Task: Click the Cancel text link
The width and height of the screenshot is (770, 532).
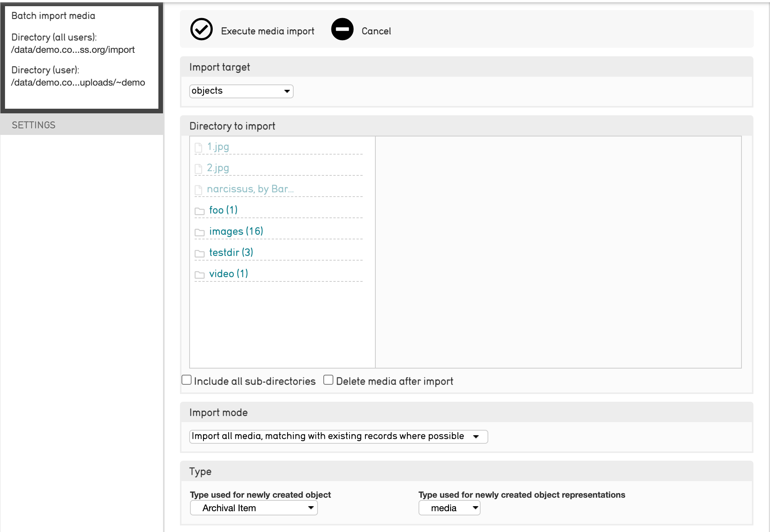Action: pos(376,31)
